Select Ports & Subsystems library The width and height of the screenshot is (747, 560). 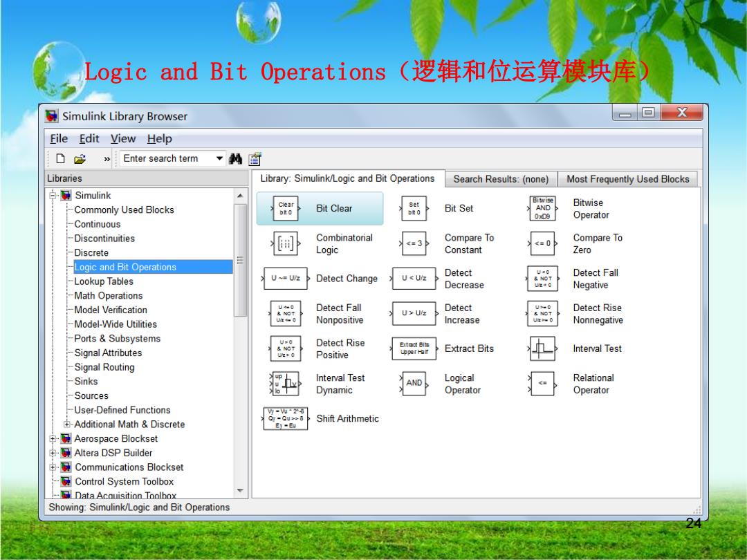117,339
